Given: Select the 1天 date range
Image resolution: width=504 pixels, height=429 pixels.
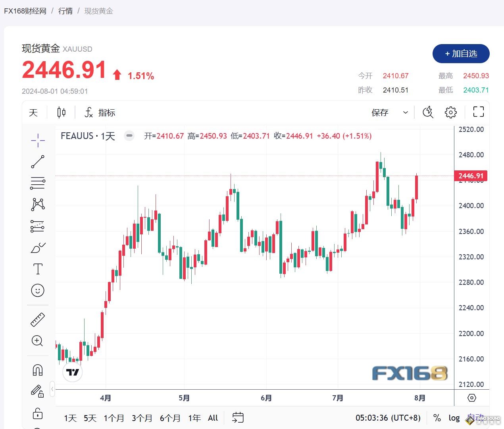Looking at the screenshot, I should click(x=70, y=418).
